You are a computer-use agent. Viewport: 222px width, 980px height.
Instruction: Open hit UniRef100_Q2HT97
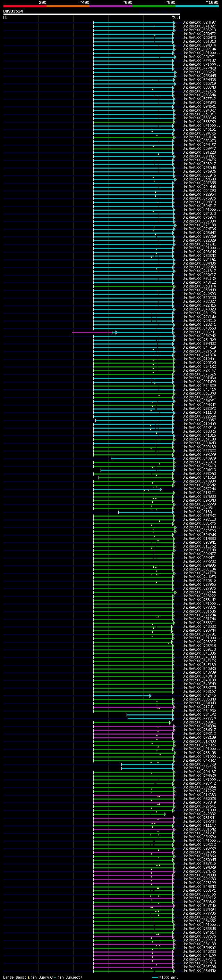[x=199, y=23]
